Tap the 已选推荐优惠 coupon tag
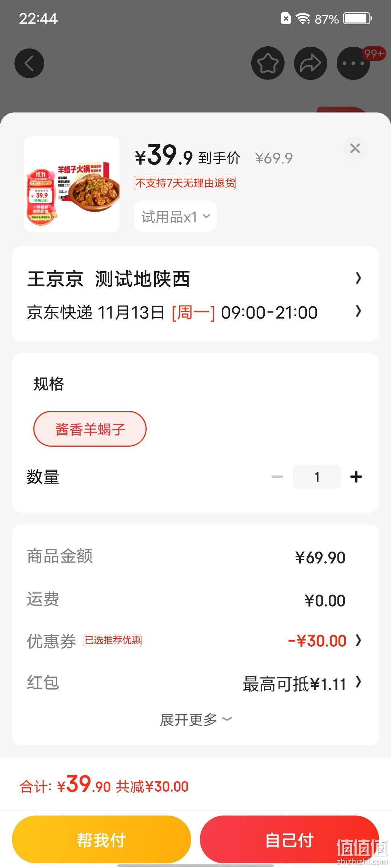This screenshot has height=868, width=391. pyautogui.click(x=113, y=640)
